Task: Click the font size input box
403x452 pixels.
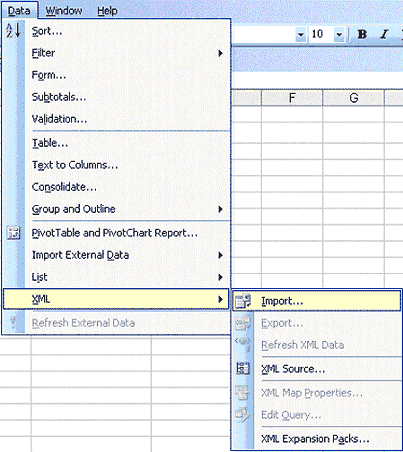Action: tap(321, 34)
